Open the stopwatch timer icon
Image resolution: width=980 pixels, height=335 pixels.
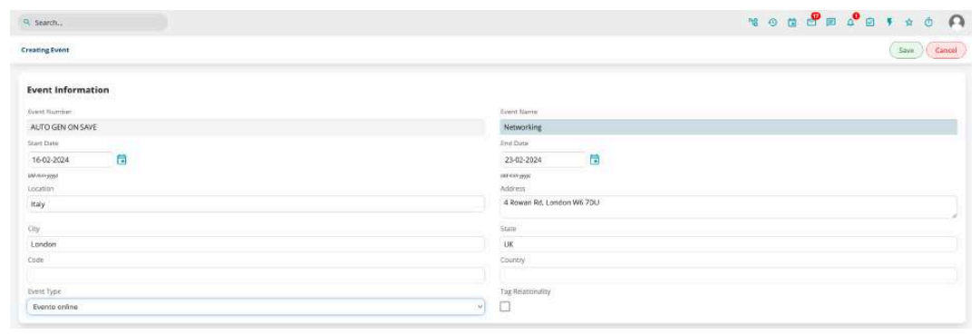click(928, 23)
